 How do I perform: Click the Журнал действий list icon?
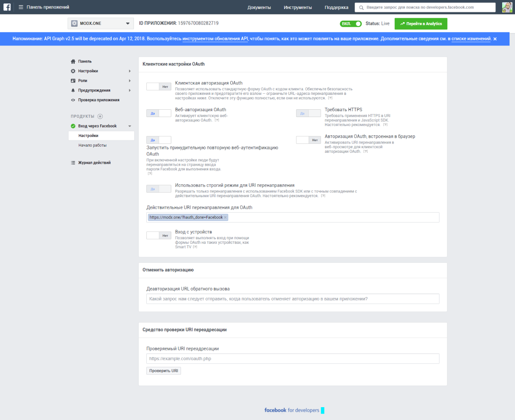point(73,163)
